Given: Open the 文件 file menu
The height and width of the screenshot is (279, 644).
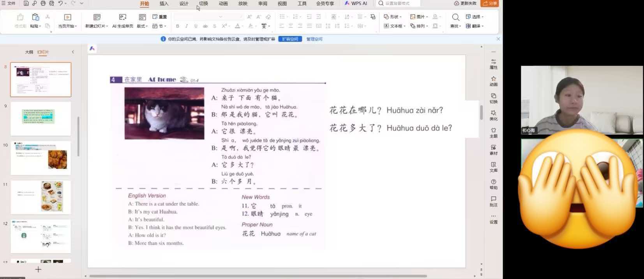Looking at the screenshot, I should click(x=9, y=3).
